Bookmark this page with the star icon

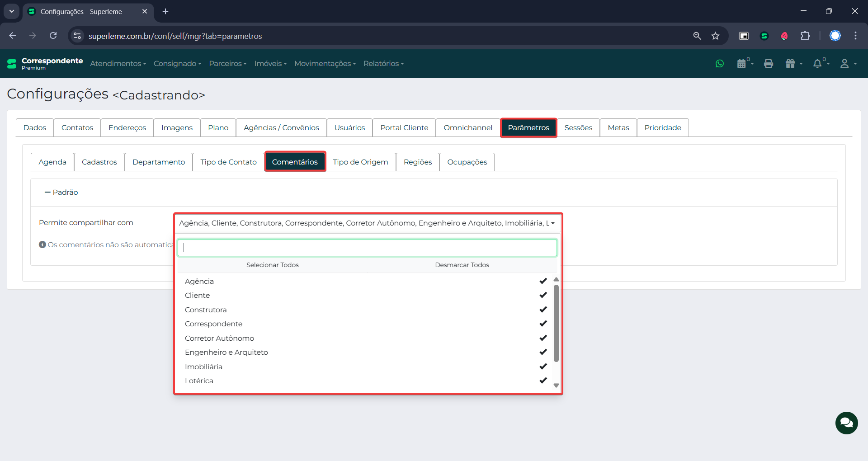715,36
